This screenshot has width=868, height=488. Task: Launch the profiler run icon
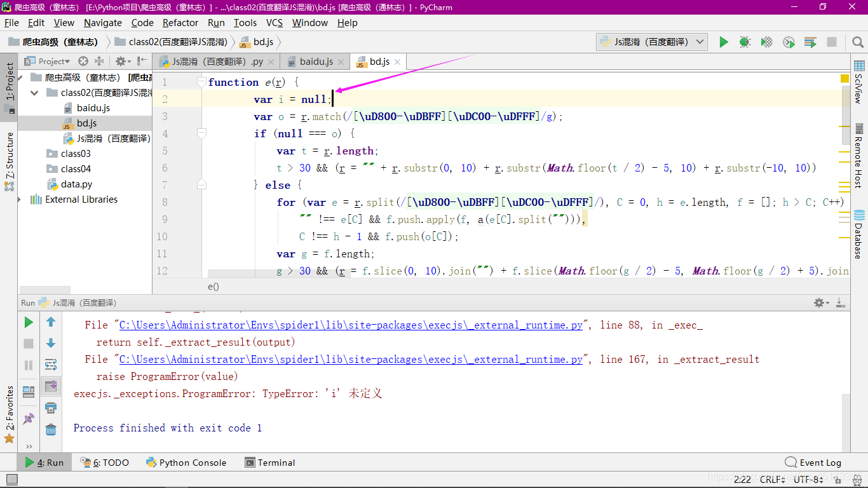789,42
